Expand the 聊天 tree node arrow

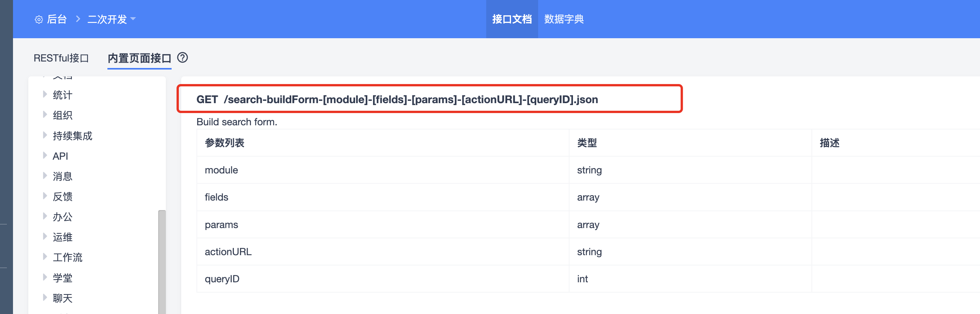click(x=45, y=297)
